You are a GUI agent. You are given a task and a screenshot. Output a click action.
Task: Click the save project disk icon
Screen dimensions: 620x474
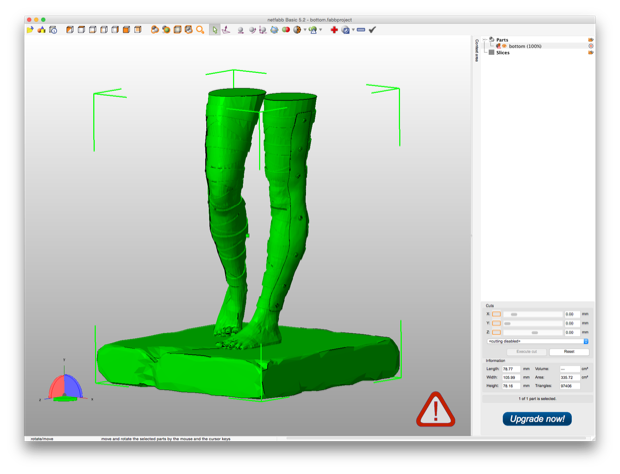pos(53,30)
